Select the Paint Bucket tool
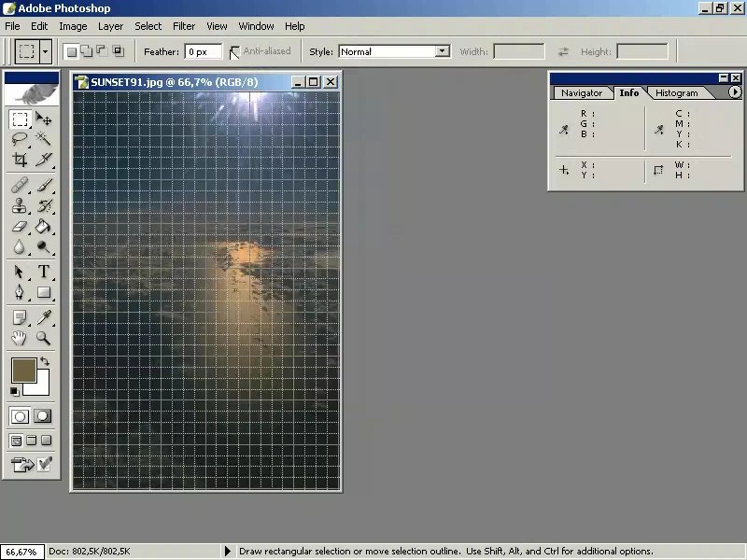This screenshot has width=747, height=560. coord(43,227)
